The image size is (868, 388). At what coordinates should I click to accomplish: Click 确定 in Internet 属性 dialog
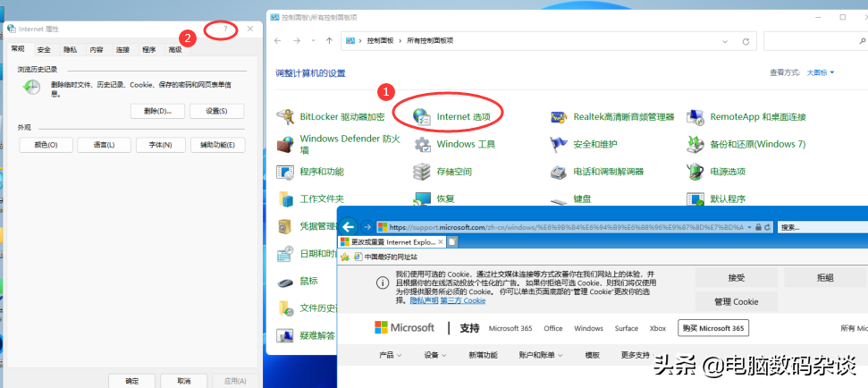click(131, 381)
